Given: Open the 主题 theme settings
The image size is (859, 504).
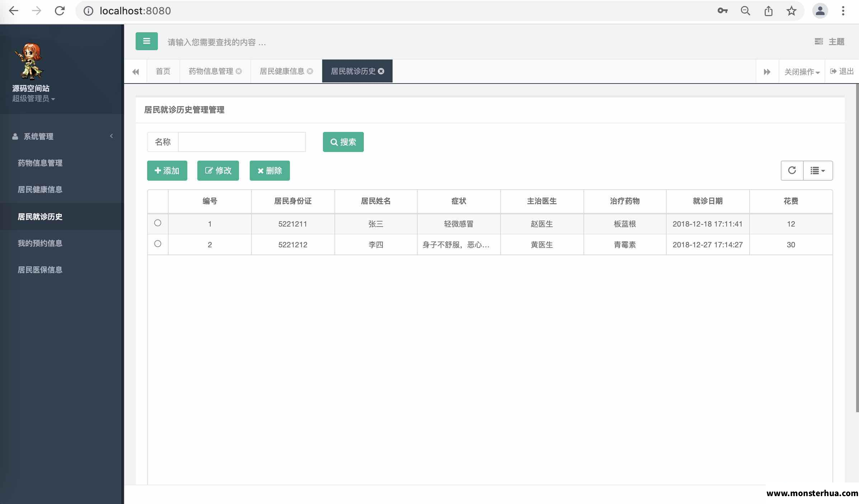Looking at the screenshot, I should [x=829, y=42].
